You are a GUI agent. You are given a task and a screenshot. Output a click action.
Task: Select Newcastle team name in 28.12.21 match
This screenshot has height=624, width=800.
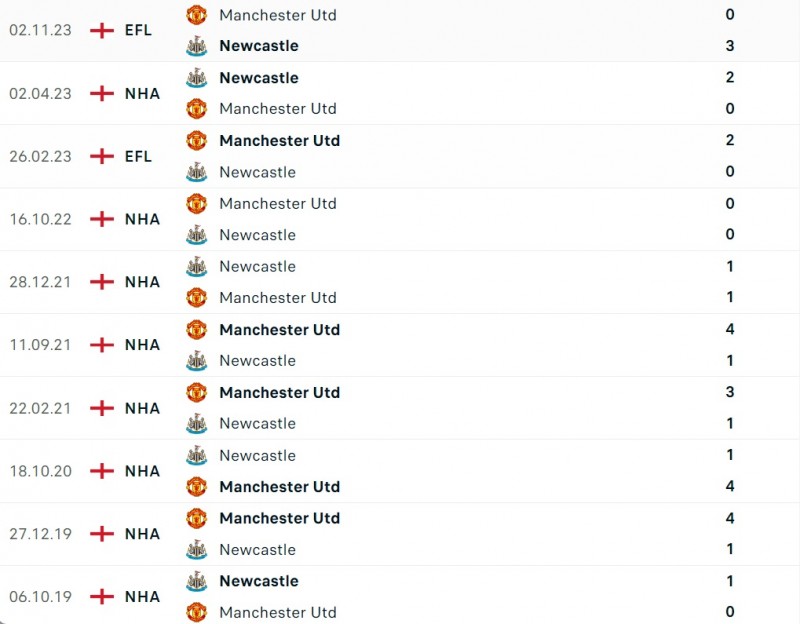click(257, 267)
